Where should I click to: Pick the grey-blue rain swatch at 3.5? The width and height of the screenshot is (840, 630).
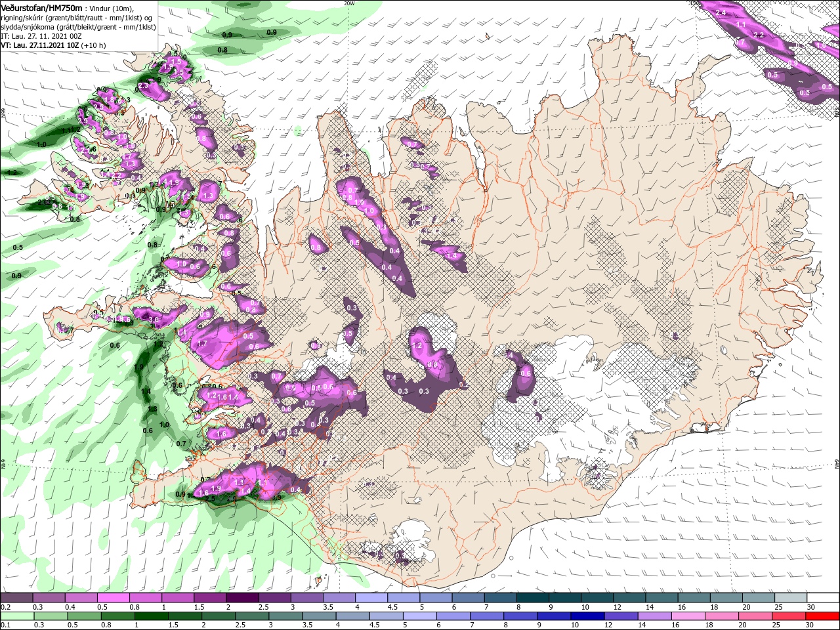(x=320, y=616)
